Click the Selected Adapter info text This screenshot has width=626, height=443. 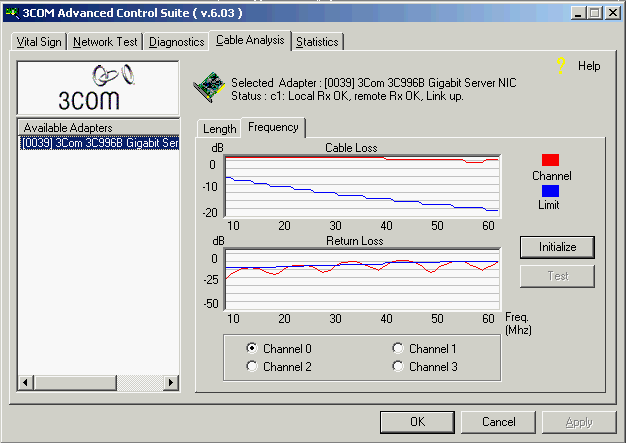[x=374, y=83]
